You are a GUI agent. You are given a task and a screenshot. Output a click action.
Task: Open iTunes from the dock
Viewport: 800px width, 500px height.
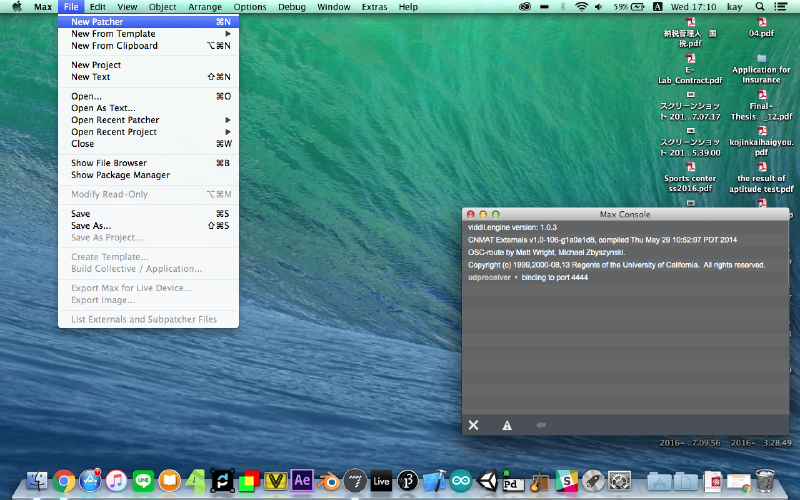pyautogui.click(x=116, y=481)
